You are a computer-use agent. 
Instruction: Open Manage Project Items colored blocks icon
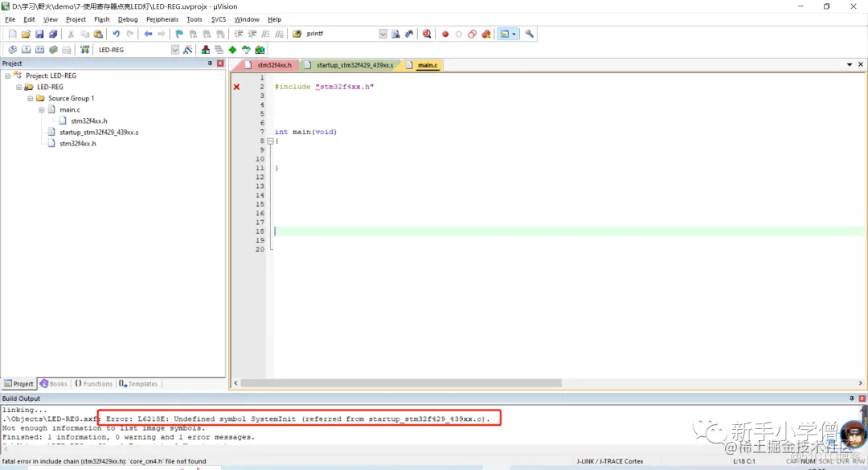point(206,50)
